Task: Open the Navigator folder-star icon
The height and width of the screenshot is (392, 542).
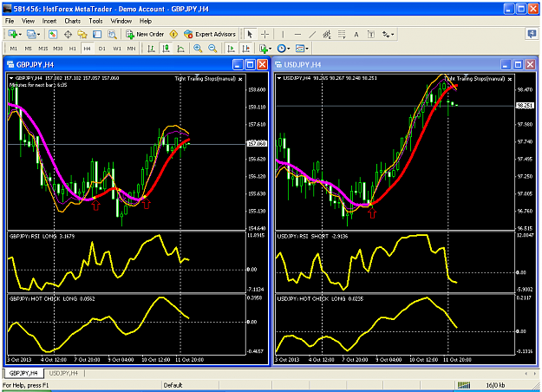Action: pos(82,34)
